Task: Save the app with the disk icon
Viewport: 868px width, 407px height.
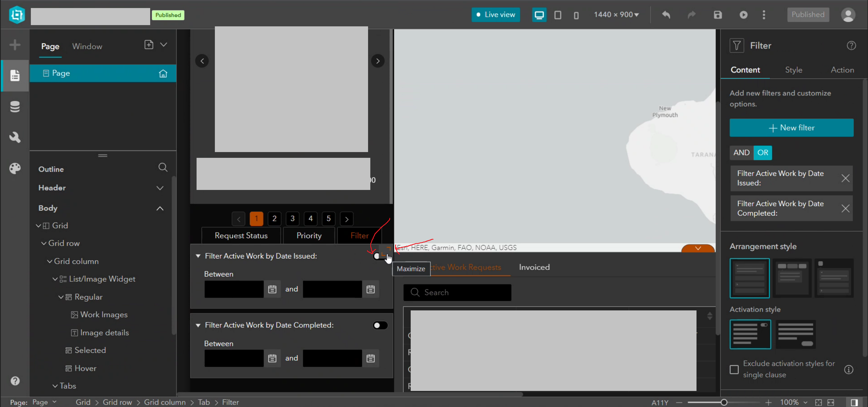Action: (718, 15)
